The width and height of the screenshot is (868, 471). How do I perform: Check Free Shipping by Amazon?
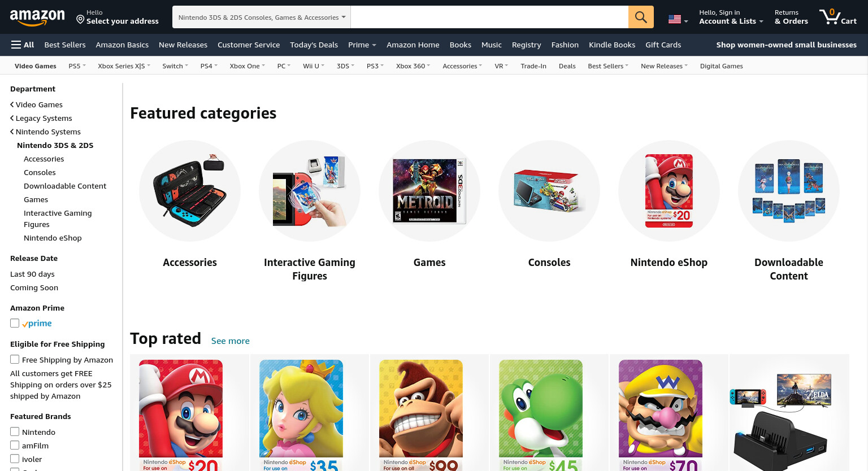[x=15, y=359]
